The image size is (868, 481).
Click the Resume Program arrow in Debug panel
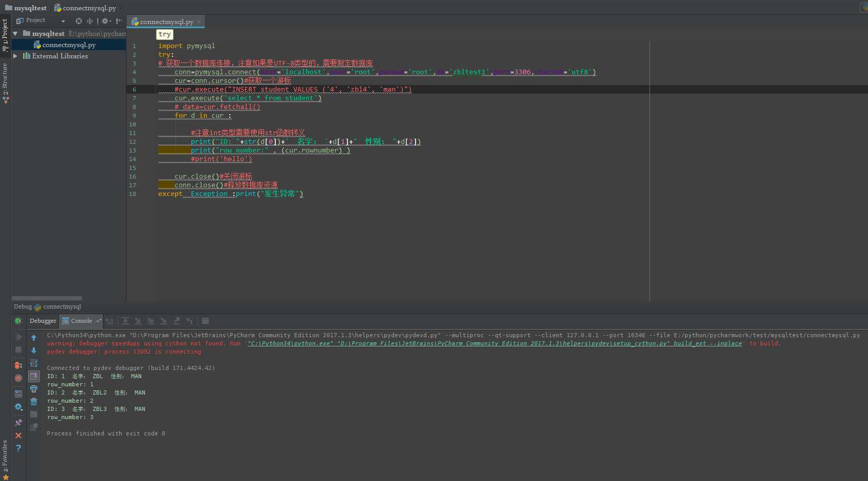[18, 337]
